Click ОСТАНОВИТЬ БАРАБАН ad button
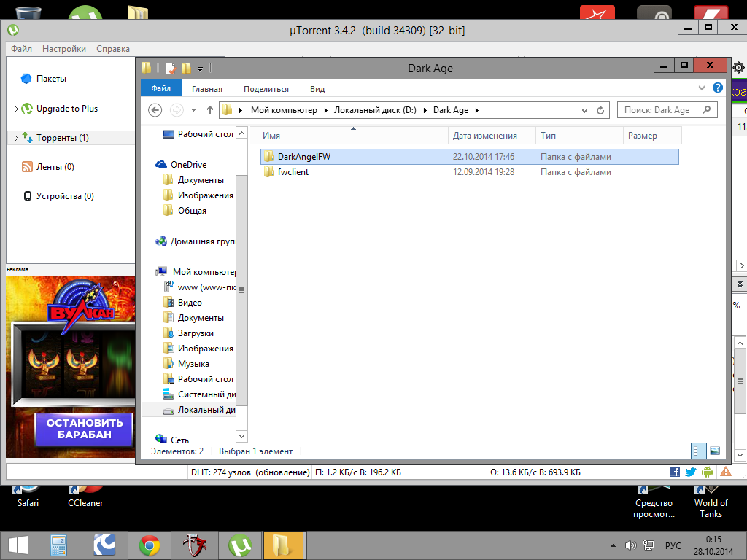This screenshot has height=560, width=747. 85,429
